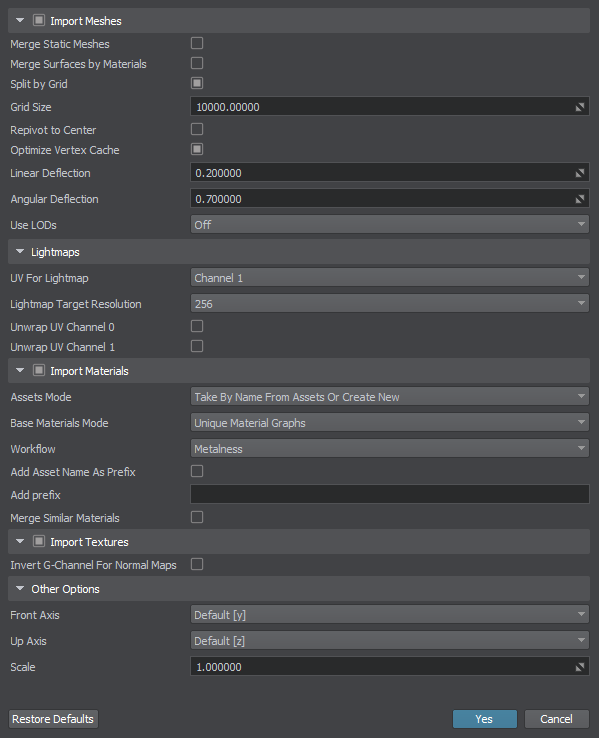Viewport: 599px width, 738px height.
Task: Open the Use LODs dropdown
Action: point(390,225)
